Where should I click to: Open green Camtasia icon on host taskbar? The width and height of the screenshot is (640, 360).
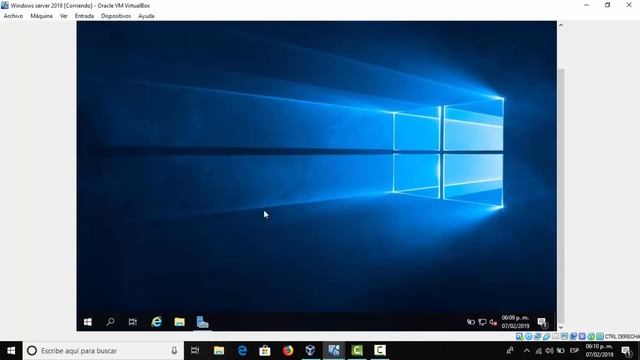pyautogui.click(x=357, y=351)
